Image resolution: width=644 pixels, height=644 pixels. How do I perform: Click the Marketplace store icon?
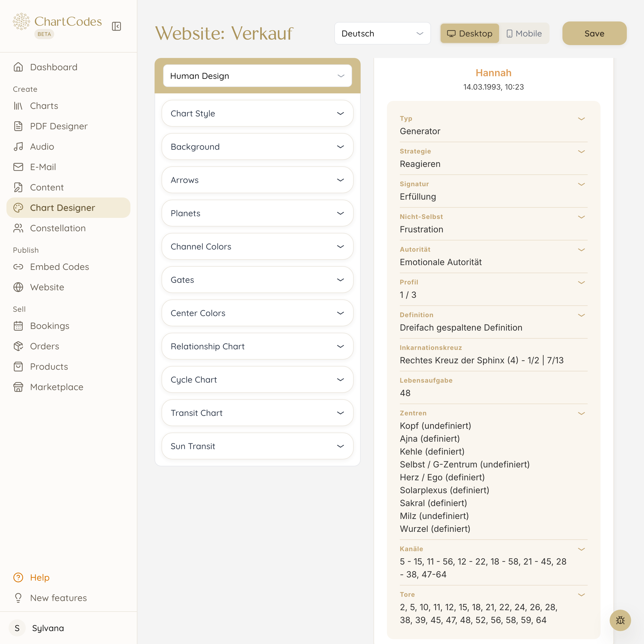tap(18, 387)
